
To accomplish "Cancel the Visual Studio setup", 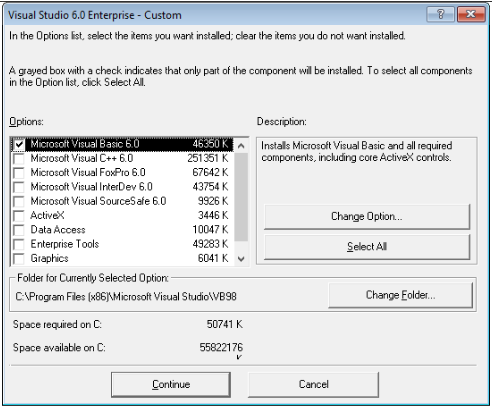I will click(x=313, y=384).
